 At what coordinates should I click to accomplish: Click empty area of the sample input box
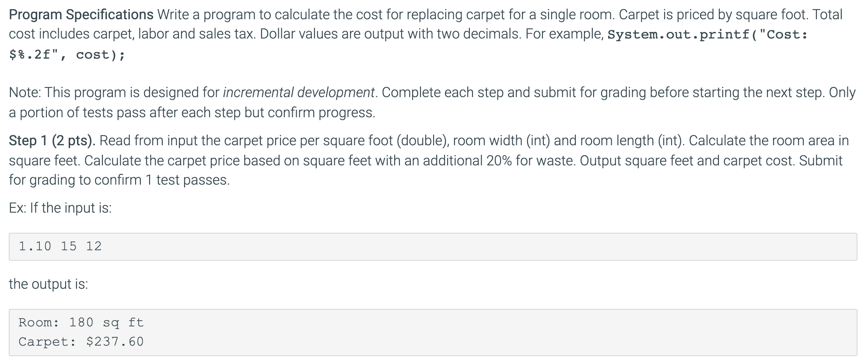click(x=481, y=246)
